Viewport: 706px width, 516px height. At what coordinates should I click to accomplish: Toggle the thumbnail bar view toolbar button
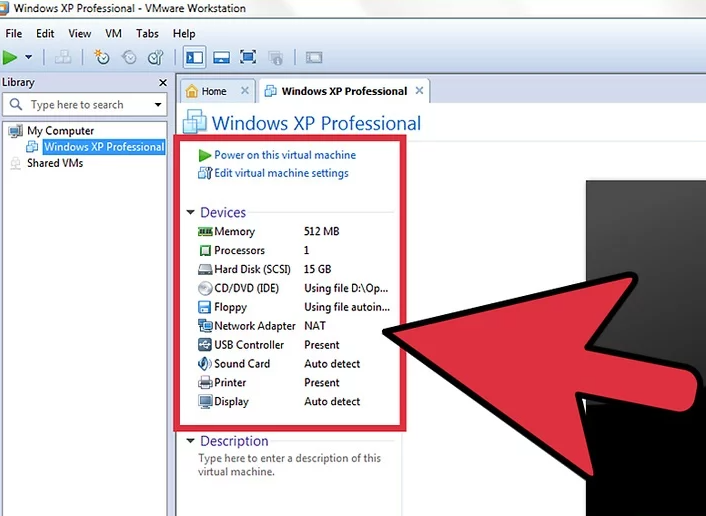click(x=222, y=57)
